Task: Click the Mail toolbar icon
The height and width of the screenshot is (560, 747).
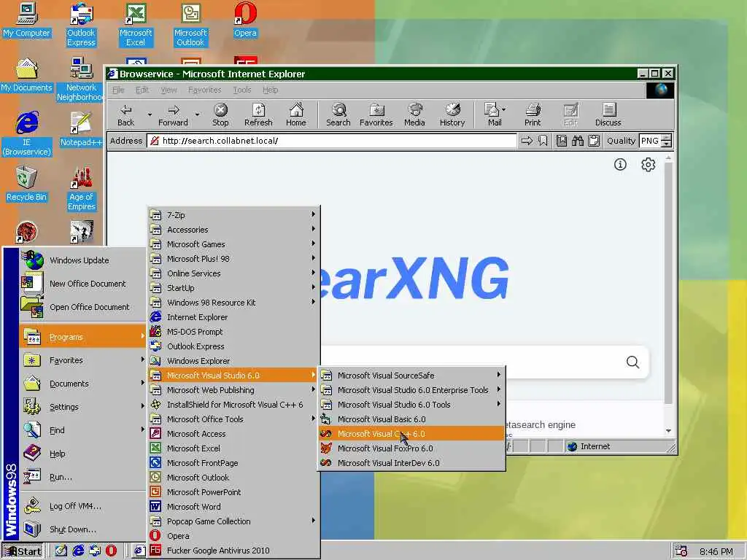Action: [x=492, y=115]
